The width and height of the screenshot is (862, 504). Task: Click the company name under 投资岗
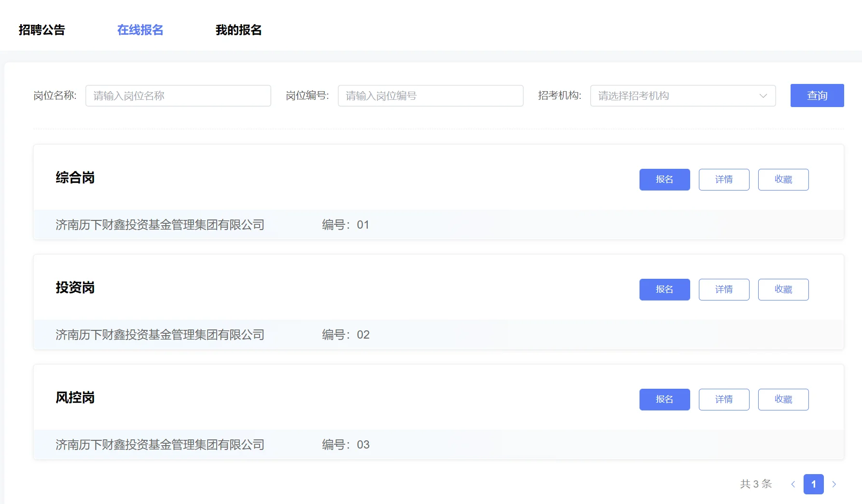pos(160,335)
